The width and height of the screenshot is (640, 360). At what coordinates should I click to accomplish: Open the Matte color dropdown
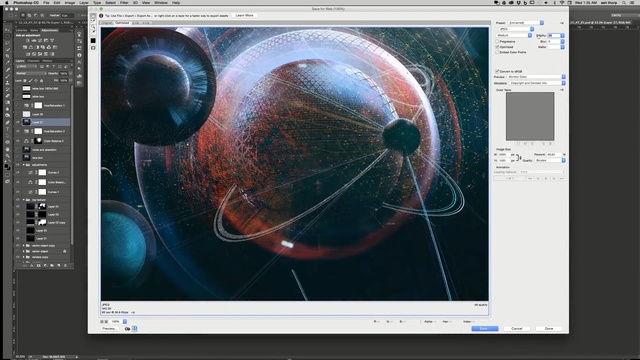556,47
